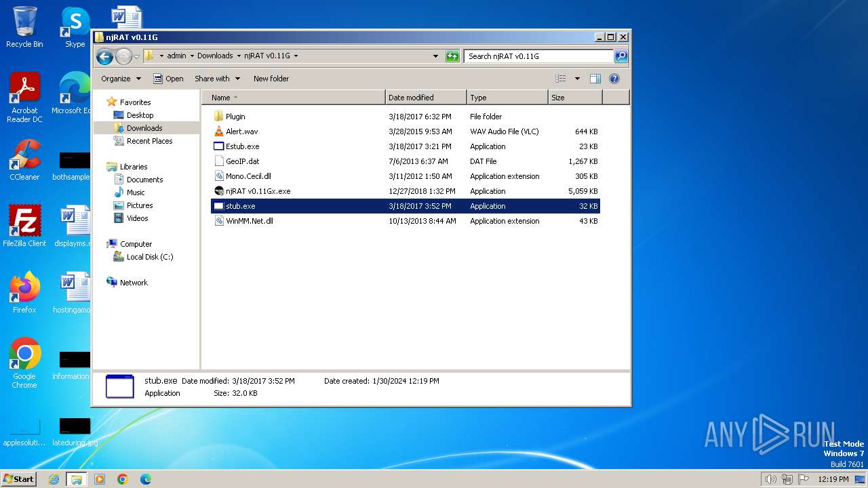The height and width of the screenshot is (488, 868).
Task: Select the Alert.wav audio file
Action: point(406,131)
